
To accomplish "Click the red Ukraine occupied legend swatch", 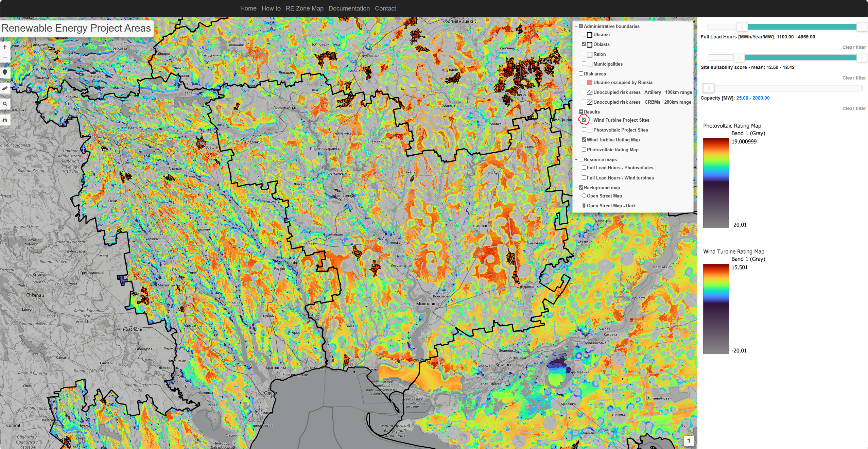I will [x=590, y=83].
